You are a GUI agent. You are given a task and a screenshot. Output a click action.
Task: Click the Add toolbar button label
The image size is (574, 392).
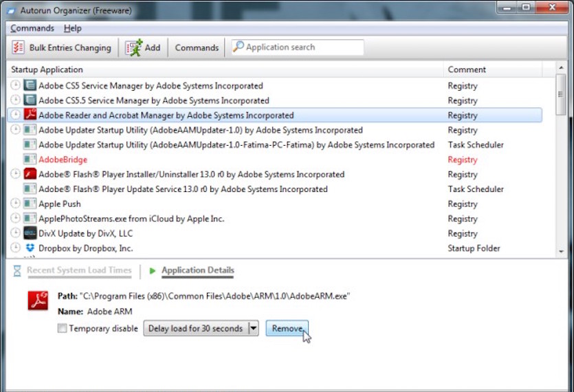(153, 47)
